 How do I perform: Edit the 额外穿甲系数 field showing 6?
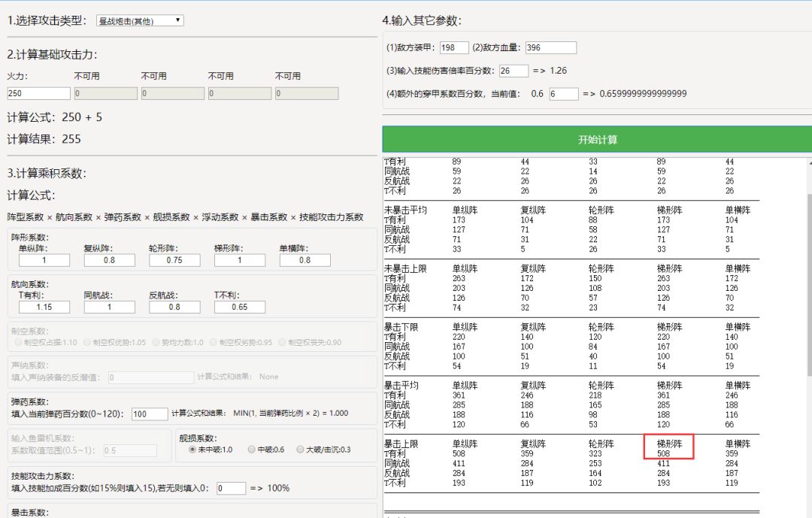click(x=564, y=94)
